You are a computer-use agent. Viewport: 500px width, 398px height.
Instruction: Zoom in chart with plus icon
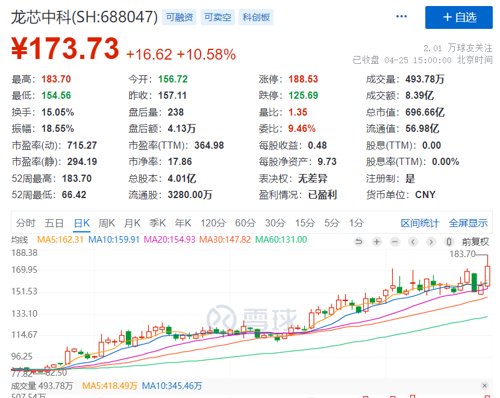[377, 242]
